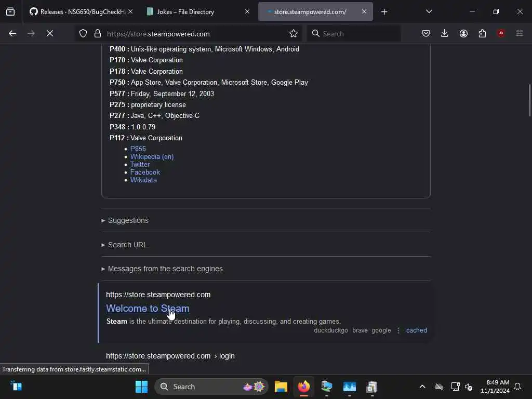Expand the Suggestions section
Image resolution: width=532 pixels, height=399 pixels.
pos(128,220)
